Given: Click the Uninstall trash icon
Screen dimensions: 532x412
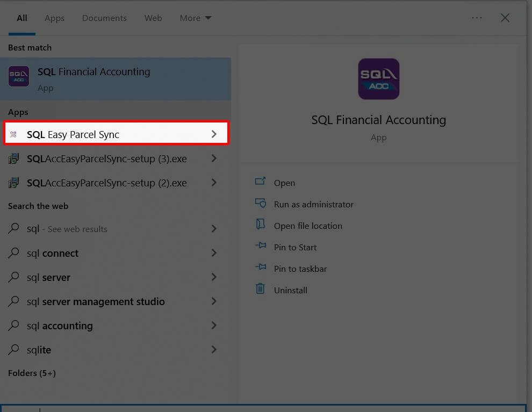Looking at the screenshot, I should click(260, 288).
